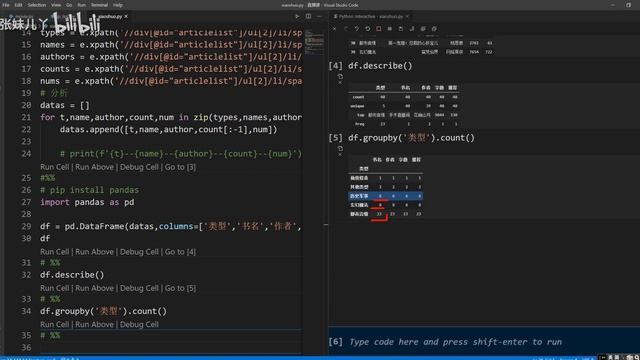
Task: Export the interactive session as a notebook
Action: [x=412, y=29]
